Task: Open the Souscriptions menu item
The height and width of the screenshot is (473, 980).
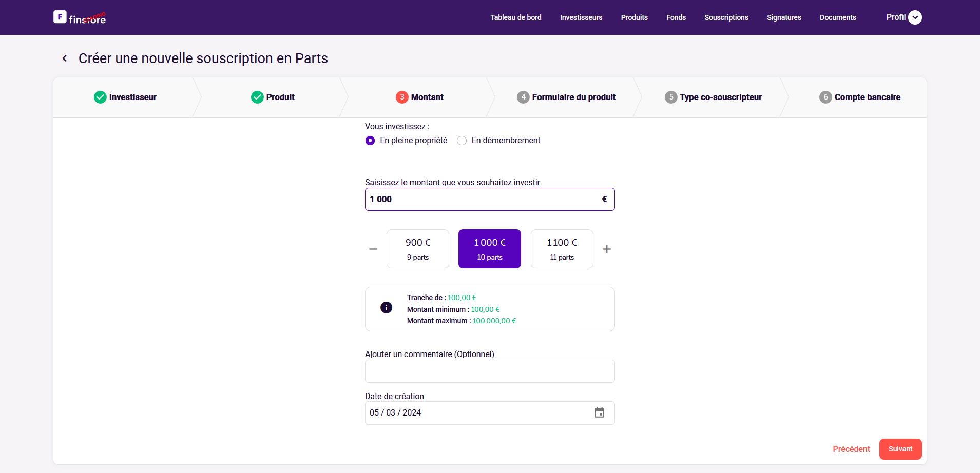Action: point(726,17)
